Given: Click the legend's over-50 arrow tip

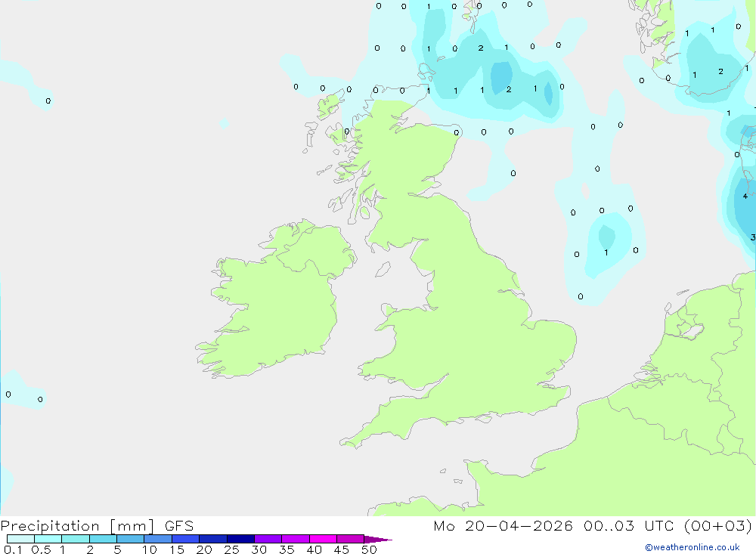Looking at the screenshot, I should click(x=379, y=540).
